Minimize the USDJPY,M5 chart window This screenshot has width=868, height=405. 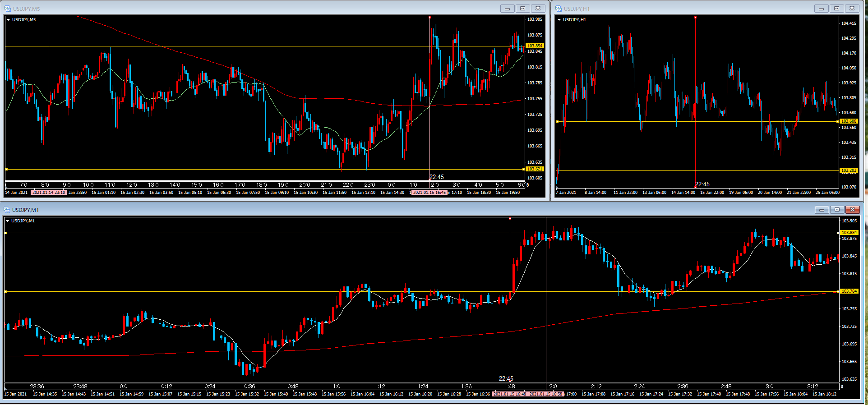[x=507, y=9]
